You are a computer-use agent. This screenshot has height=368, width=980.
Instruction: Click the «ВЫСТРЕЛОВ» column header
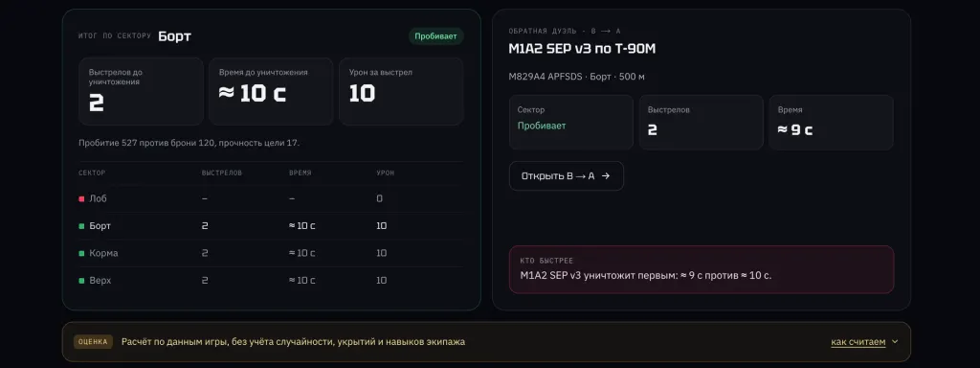(221, 172)
